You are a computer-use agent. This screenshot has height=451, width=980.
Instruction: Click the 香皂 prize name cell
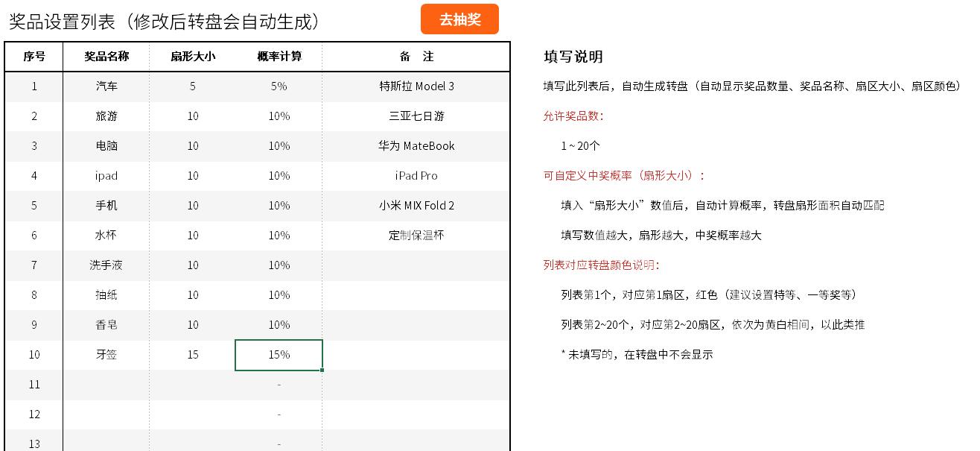[106, 325]
